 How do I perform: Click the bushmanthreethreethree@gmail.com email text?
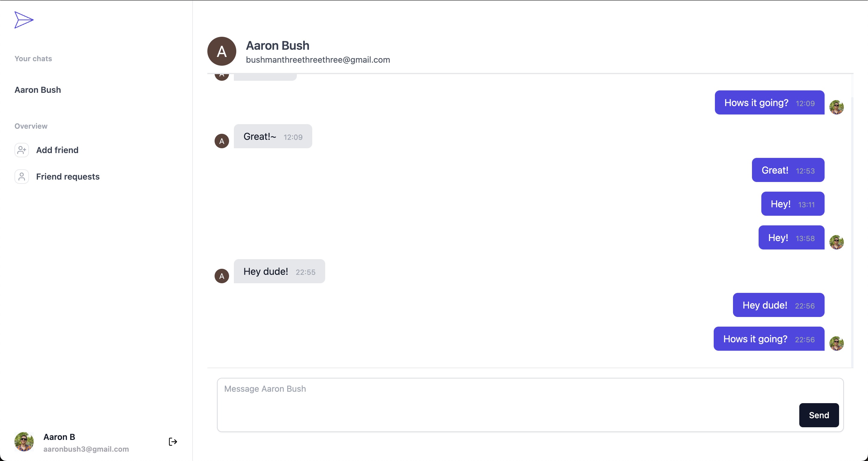click(x=318, y=60)
